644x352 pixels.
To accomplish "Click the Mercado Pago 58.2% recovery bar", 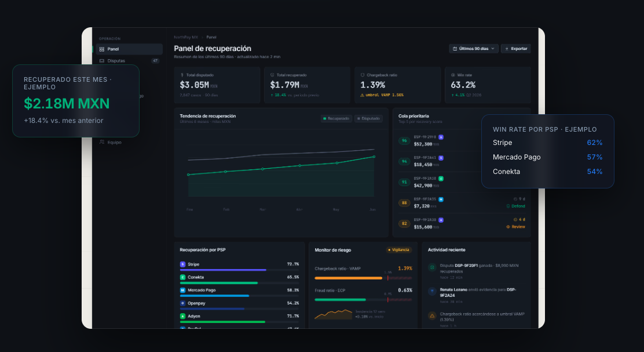I will click(x=214, y=296).
